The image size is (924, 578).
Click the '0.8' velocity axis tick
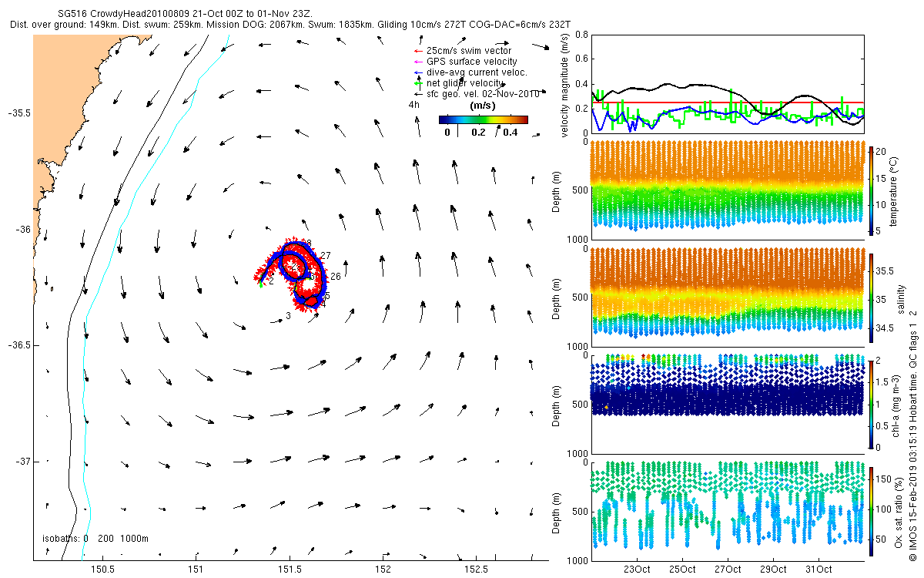coord(581,35)
